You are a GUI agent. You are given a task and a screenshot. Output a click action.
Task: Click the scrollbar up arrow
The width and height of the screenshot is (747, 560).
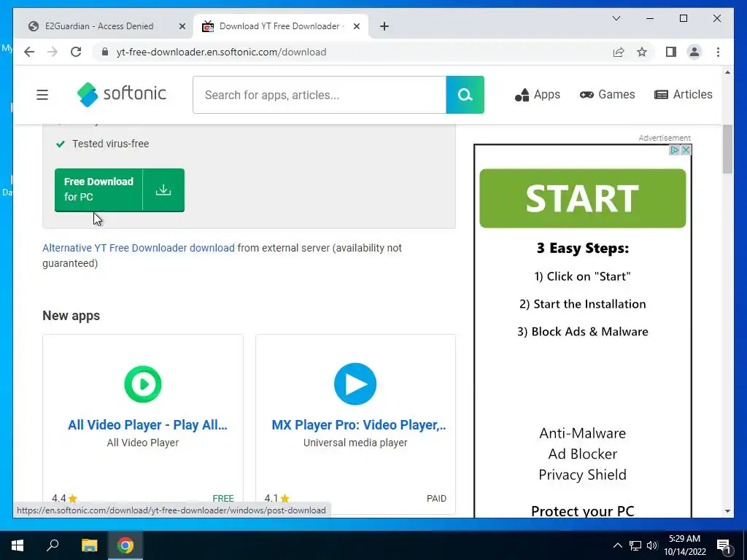pyautogui.click(x=727, y=72)
